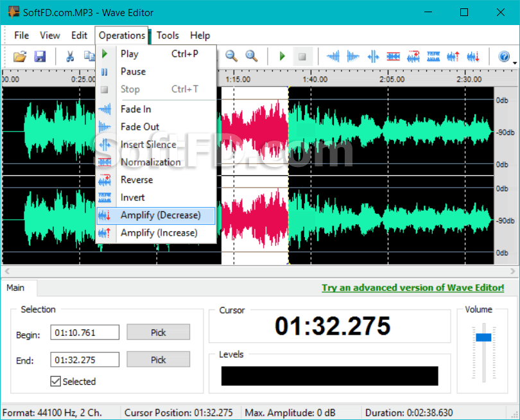Open the Tools menu
The width and height of the screenshot is (520, 420).
point(168,35)
